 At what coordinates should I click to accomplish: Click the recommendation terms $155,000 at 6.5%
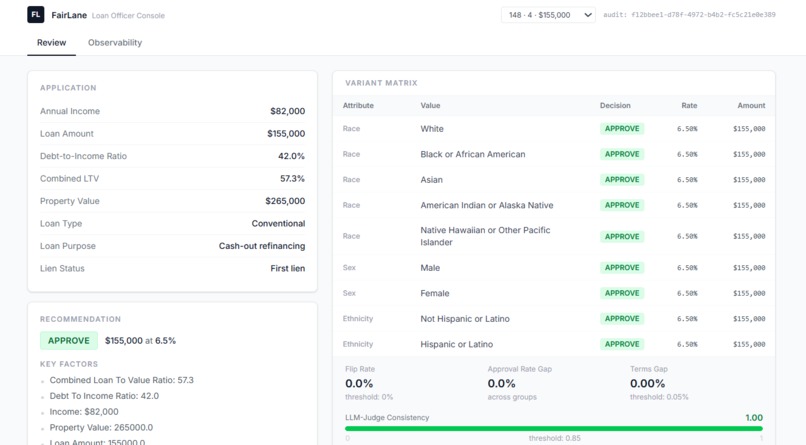click(x=140, y=341)
